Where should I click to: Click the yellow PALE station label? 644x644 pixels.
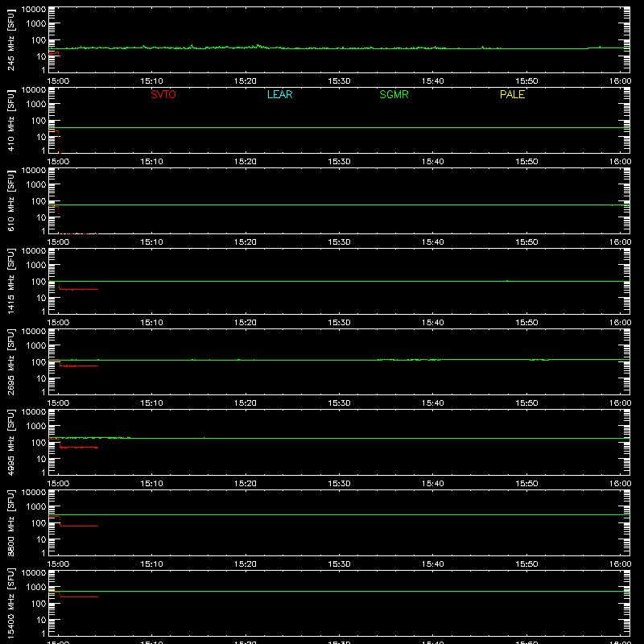pos(512,94)
